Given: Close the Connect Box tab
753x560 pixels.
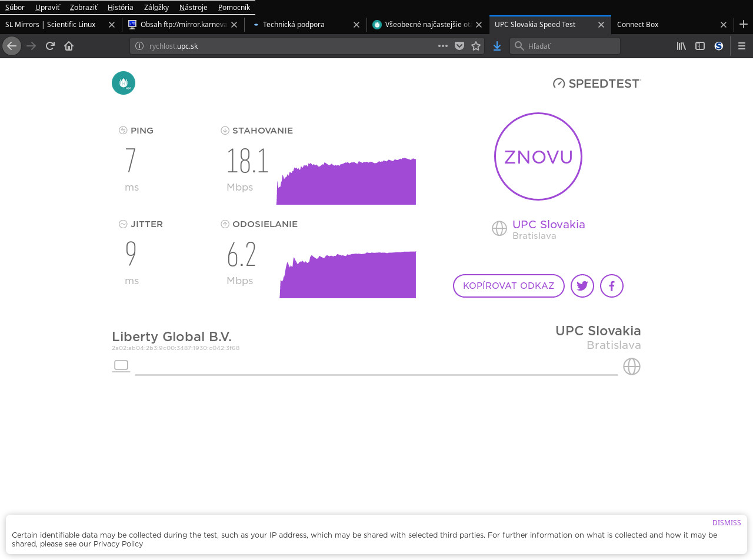Looking at the screenshot, I should pos(724,25).
